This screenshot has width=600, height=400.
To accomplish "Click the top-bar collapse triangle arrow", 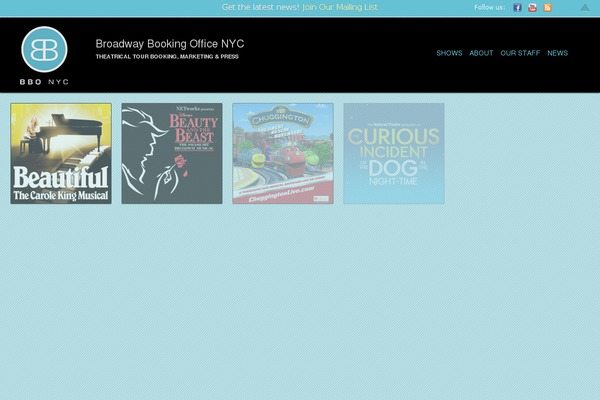I will pyautogui.click(x=585, y=8).
